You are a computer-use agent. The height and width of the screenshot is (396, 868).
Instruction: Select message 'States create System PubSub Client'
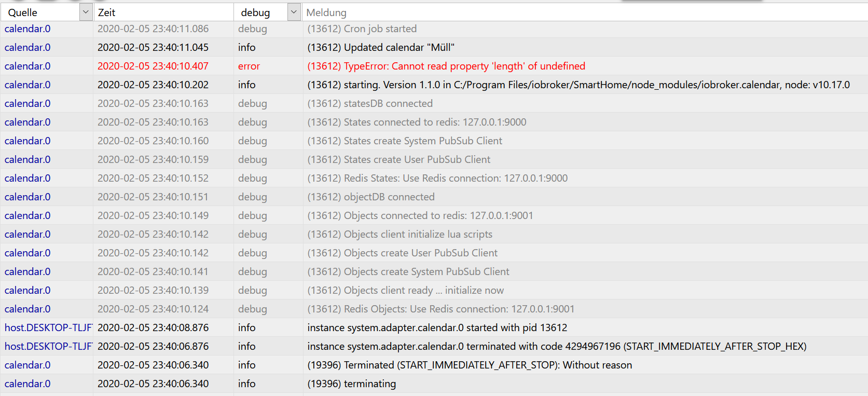coord(405,141)
